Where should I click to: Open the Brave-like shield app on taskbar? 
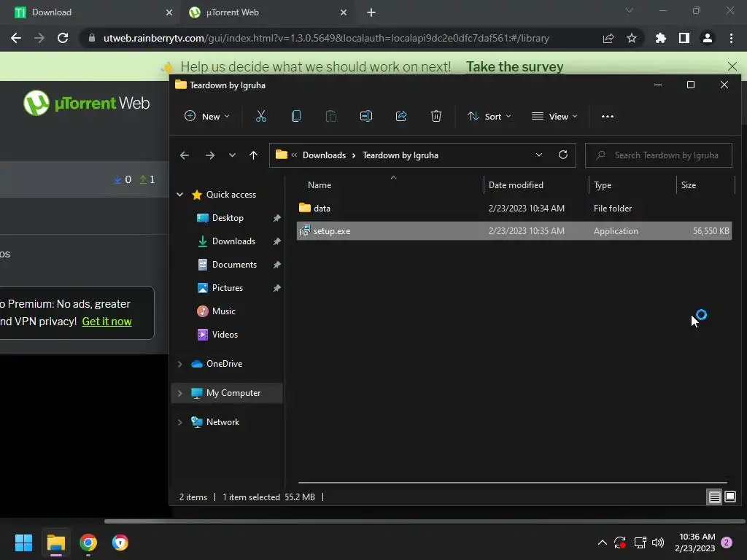(x=120, y=542)
